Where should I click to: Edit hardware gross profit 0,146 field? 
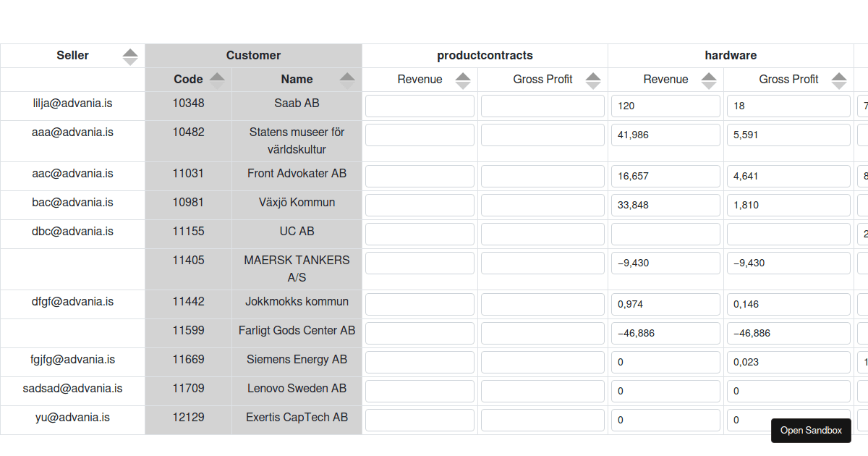(x=788, y=304)
